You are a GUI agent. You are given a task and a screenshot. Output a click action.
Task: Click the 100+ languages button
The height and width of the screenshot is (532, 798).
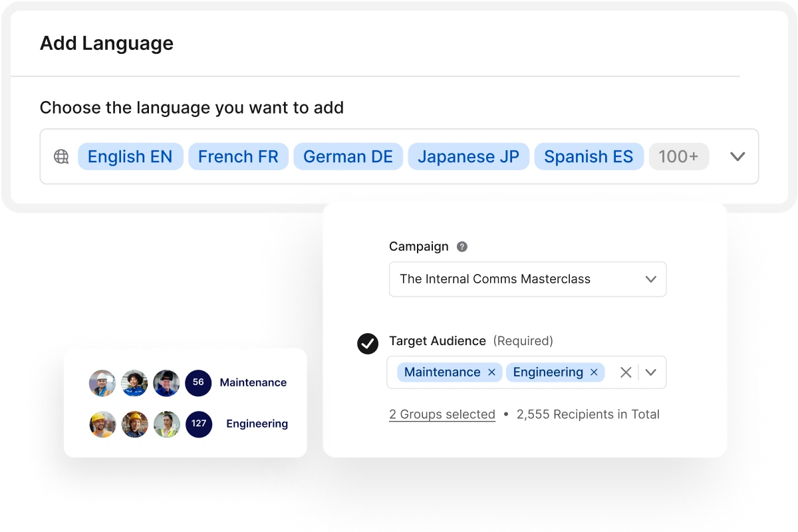click(679, 156)
